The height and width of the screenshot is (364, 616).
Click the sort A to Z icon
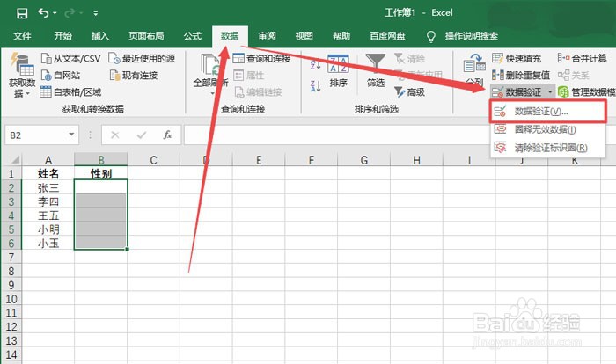(x=315, y=64)
